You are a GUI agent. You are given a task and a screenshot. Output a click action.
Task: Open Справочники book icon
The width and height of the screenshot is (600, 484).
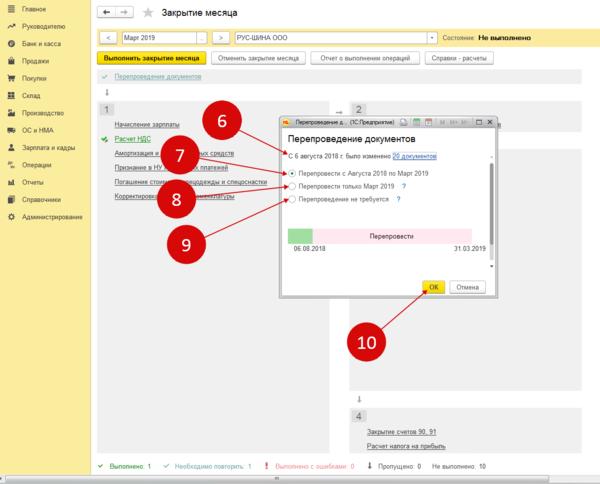pos(11,199)
